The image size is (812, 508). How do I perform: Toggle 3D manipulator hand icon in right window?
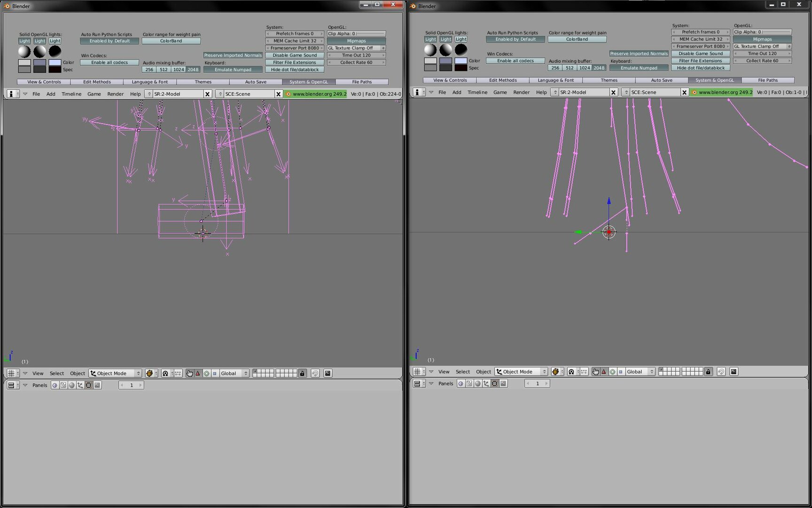595,372
